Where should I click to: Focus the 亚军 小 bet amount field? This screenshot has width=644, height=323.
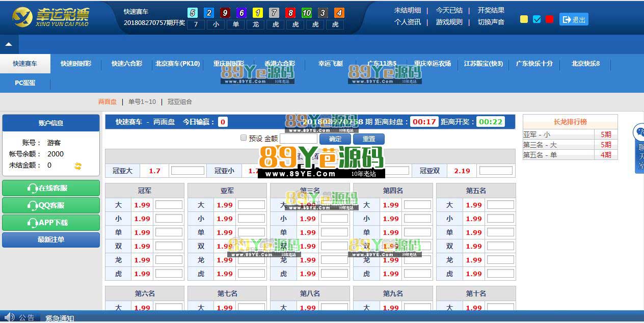[251, 219]
